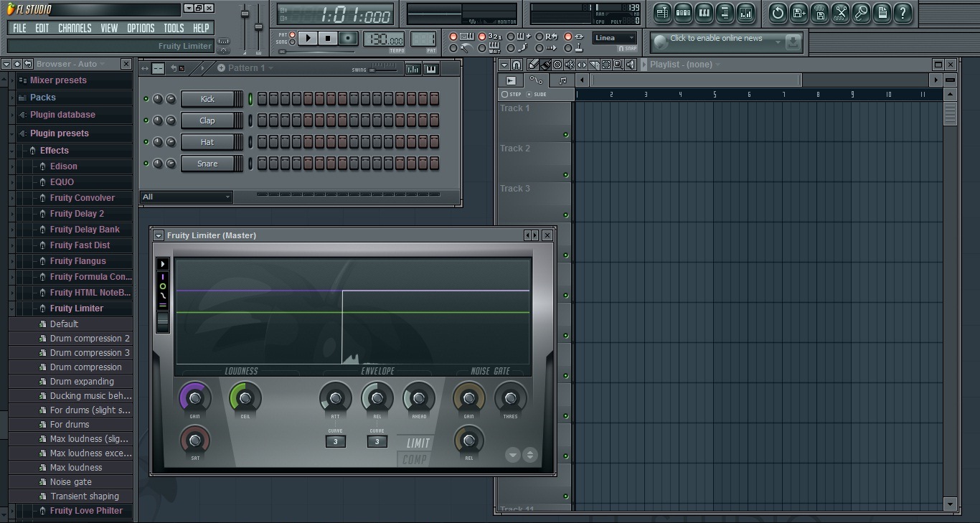Click the playback speaker tool in Playlist

tap(631, 65)
